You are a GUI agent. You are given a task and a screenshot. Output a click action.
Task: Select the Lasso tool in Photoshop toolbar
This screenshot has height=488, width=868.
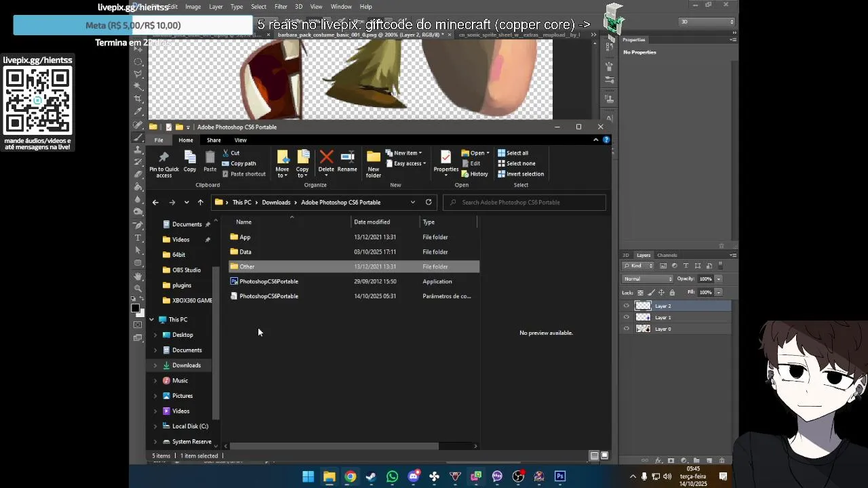tap(138, 73)
